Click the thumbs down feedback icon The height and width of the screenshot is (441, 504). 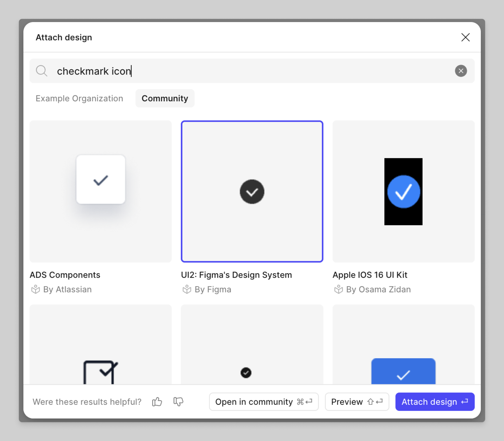point(178,401)
